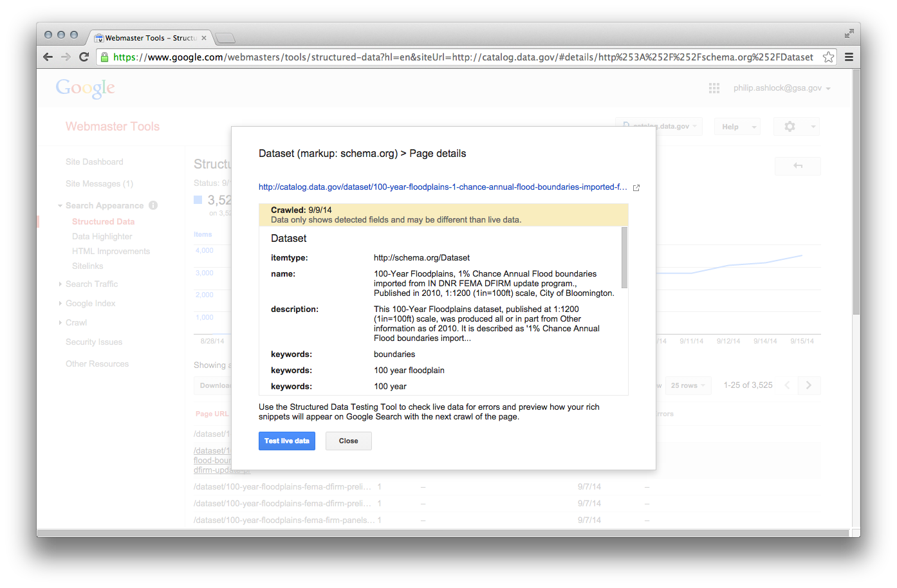This screenshot has width=897, height=588.
Task: Click the green SSL padlock icon
Action: pyautogui.click(x=104, y=57)
